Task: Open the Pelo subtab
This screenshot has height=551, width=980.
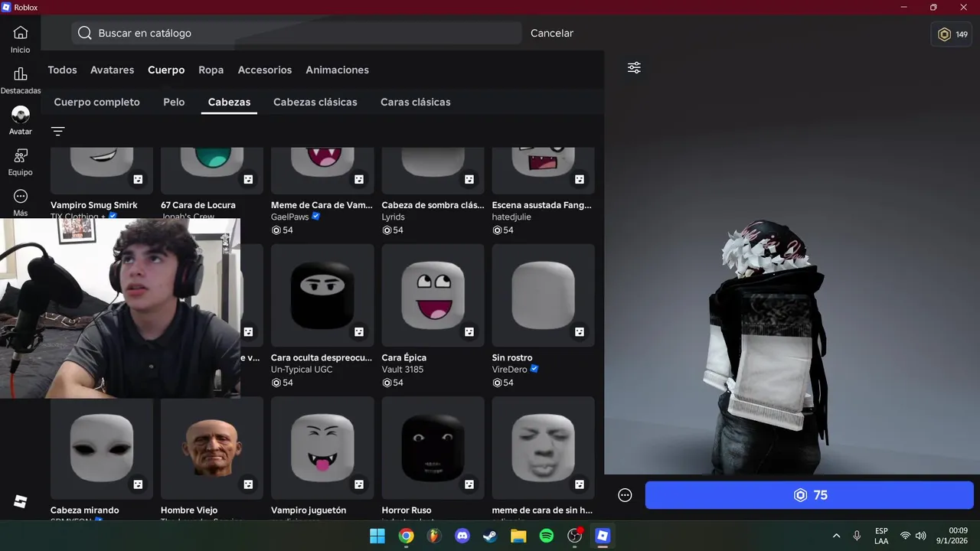Action: tap(174, 102)
